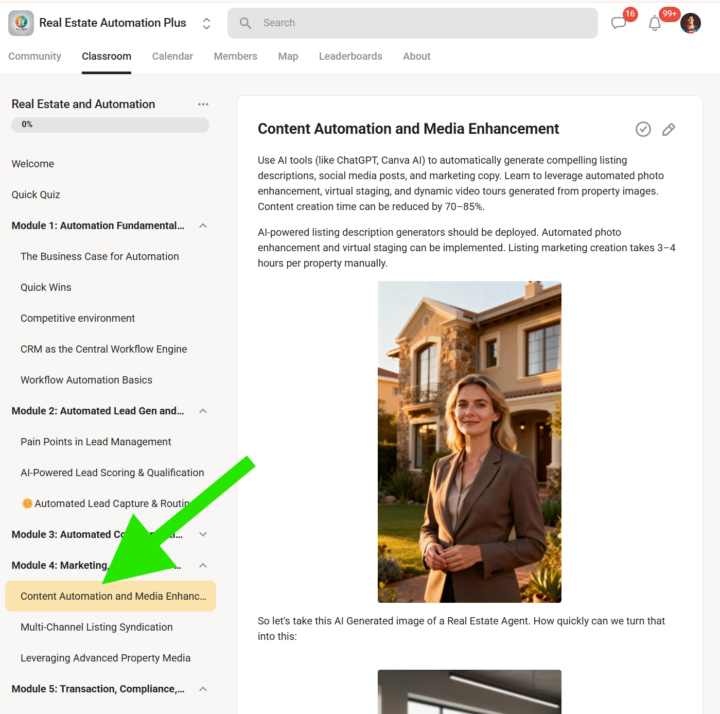
Task: Open Multi-Channel Listing Syndication lesson
Action: pyautogui.click(x=96, y=627)
